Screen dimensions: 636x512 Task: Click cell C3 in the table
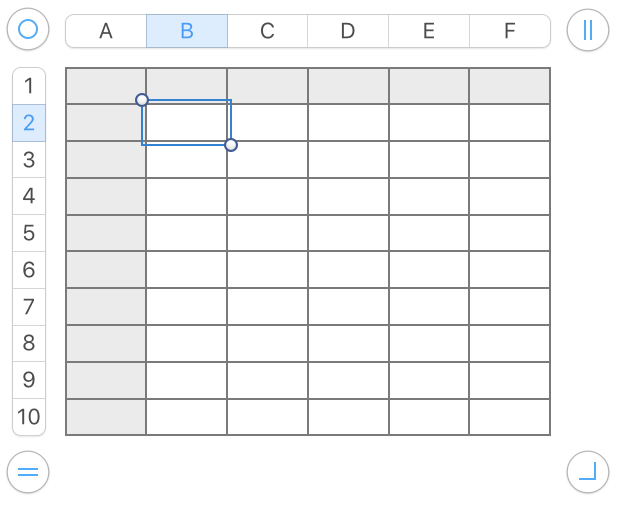coord(267,160)
